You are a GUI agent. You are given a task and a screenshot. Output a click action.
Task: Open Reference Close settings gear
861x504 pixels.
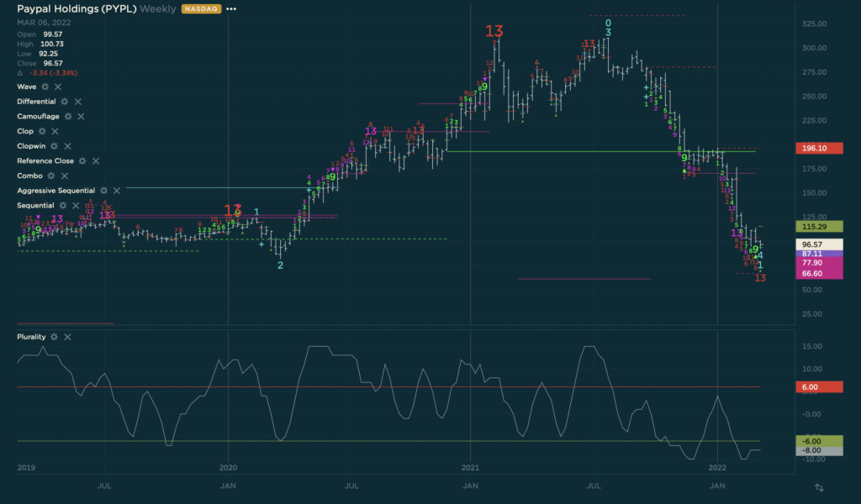tap(82, 160)
